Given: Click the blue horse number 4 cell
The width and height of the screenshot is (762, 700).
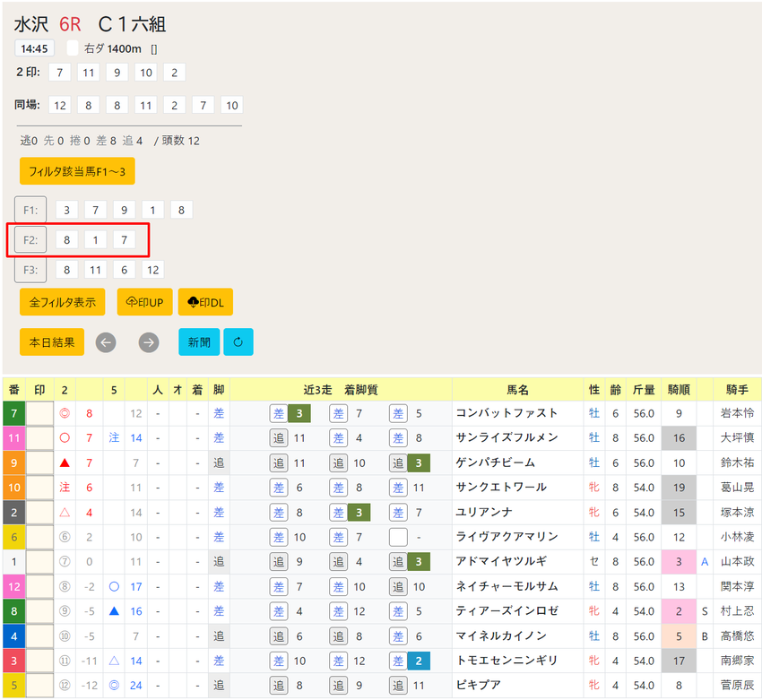Looking at the screenshot, I should 14,635.
